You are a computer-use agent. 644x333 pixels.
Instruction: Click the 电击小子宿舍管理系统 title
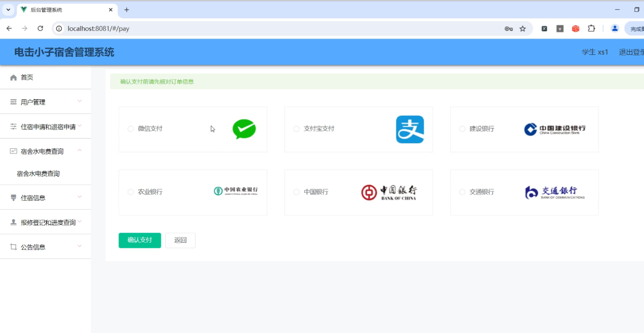coord(64,52)
